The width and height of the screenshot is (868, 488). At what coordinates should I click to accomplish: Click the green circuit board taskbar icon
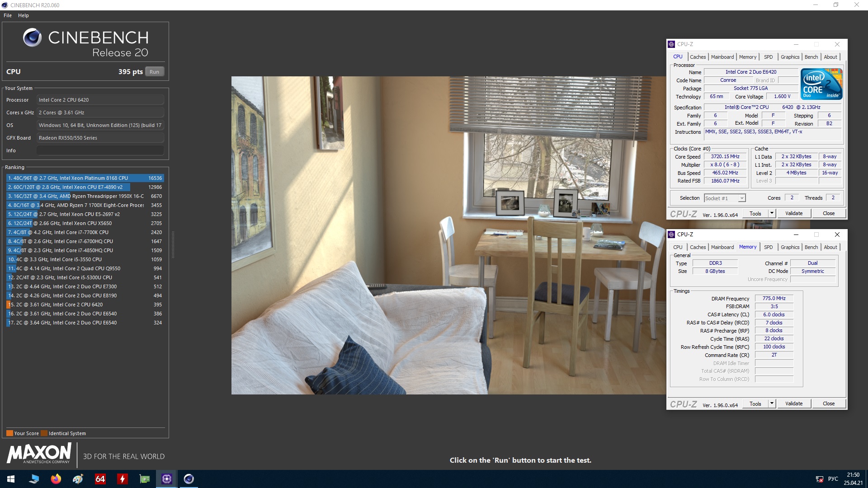[x=144, y=479]
